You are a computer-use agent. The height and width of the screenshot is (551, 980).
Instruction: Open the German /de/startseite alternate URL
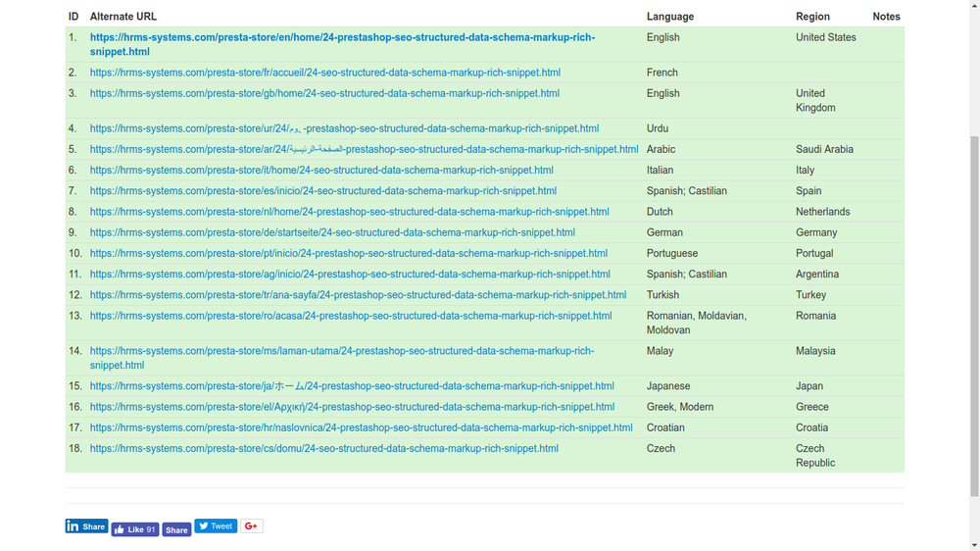pos(332,232)
